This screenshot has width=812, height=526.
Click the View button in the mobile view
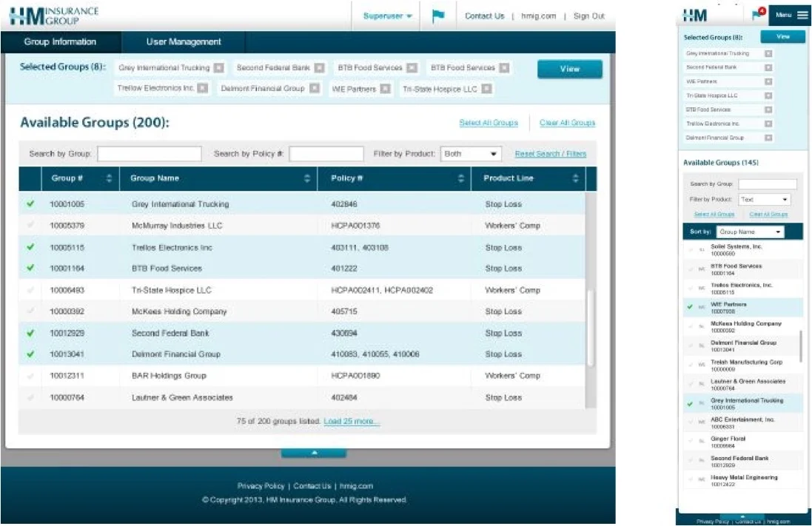click(782, 37)
